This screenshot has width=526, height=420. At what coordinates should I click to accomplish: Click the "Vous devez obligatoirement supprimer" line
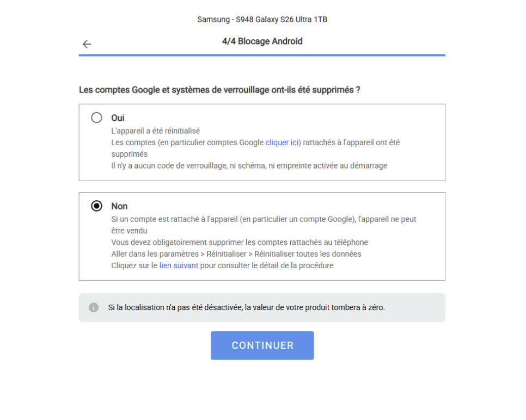coord(240,242)
